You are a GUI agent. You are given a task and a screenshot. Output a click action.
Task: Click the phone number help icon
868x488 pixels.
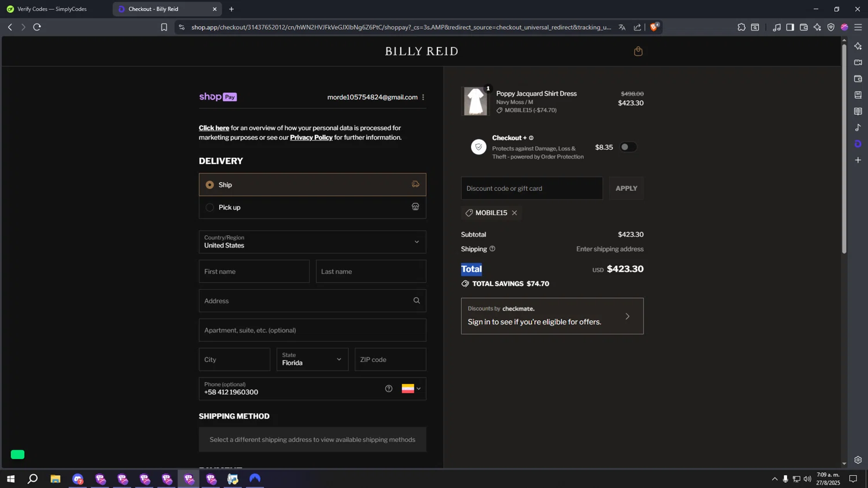tap(389, 389)
